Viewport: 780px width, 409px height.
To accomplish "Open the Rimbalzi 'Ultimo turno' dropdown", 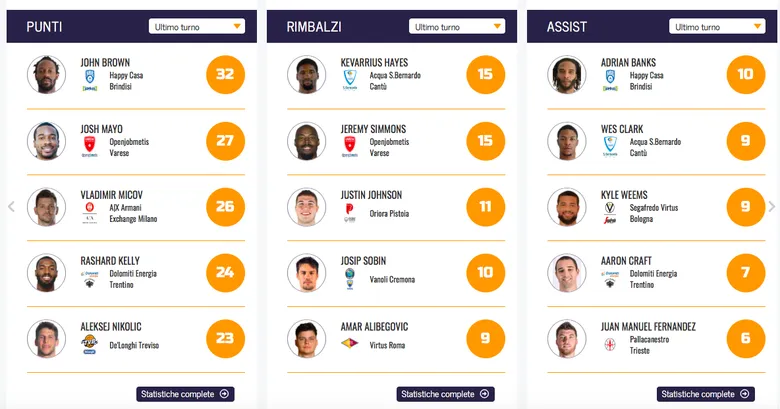I will pyautogui.click(x=457, y=27).
